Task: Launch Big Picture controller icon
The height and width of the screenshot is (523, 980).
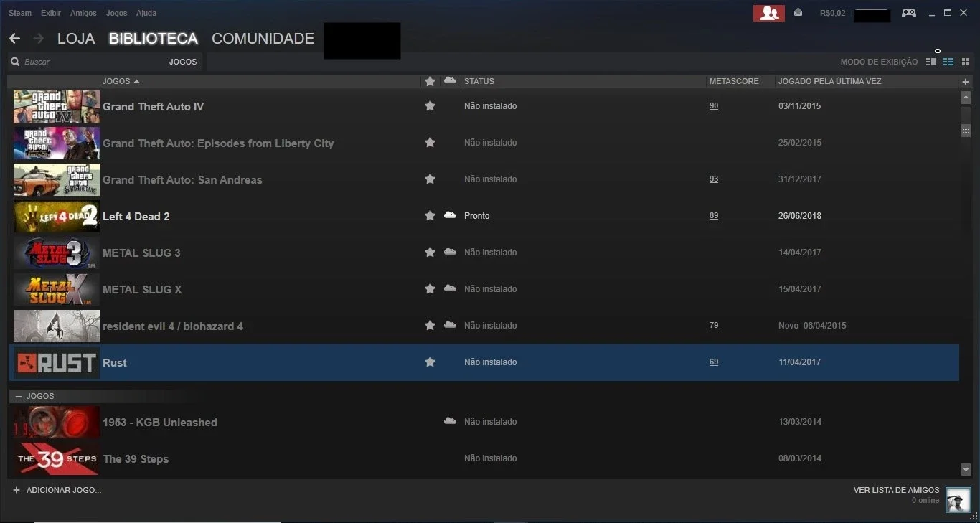Action: (909, 13)
